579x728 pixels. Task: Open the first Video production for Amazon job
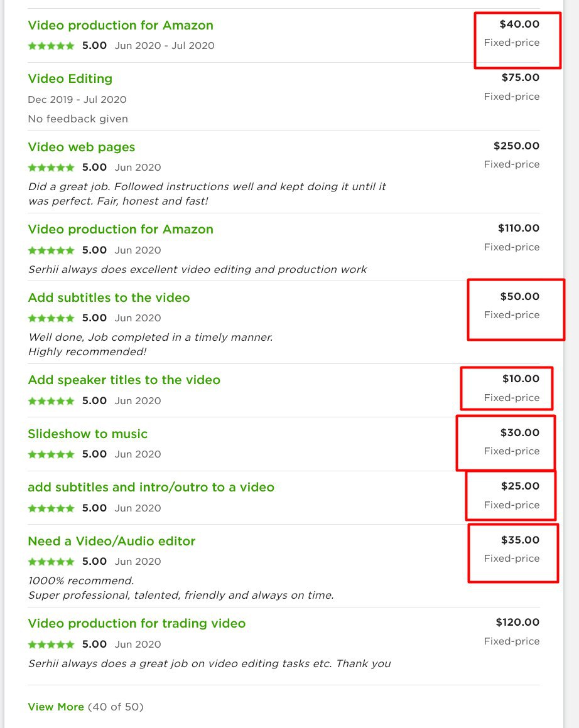tap(121, 25)
